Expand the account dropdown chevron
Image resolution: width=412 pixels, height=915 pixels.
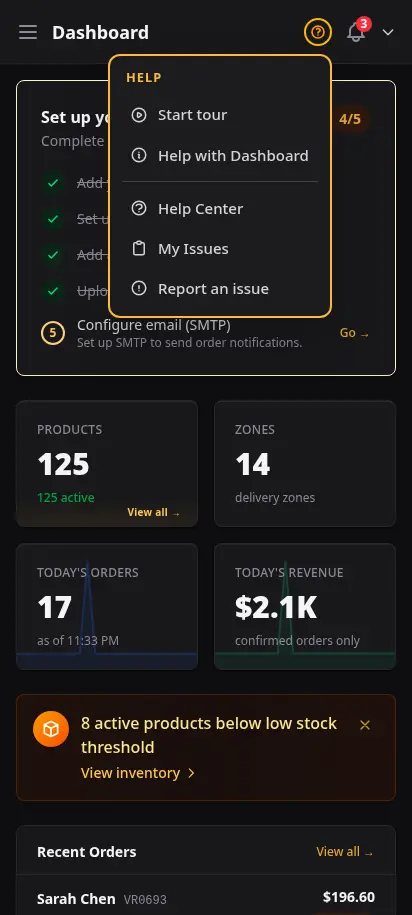pos(388,32)
